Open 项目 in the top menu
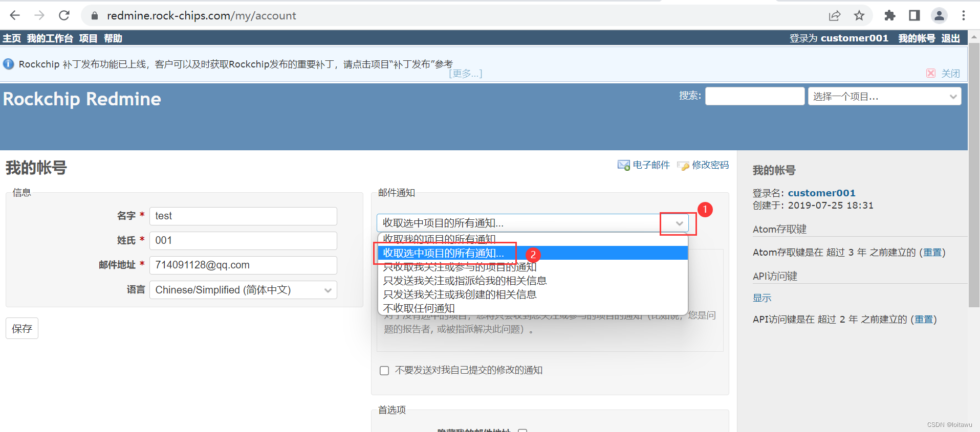 pyautogui.click(x=88, y=38)
